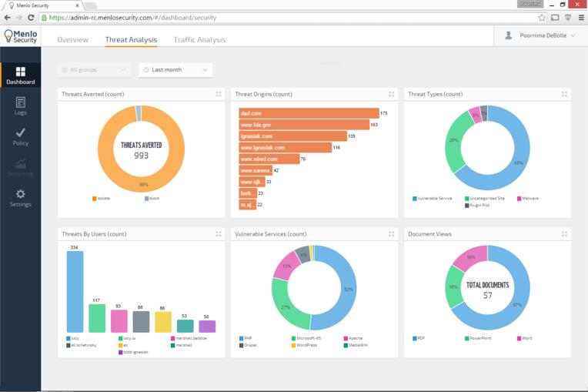588x392 pixels.
Task: Click the Menlo Security logo
Action: (21, 36)
